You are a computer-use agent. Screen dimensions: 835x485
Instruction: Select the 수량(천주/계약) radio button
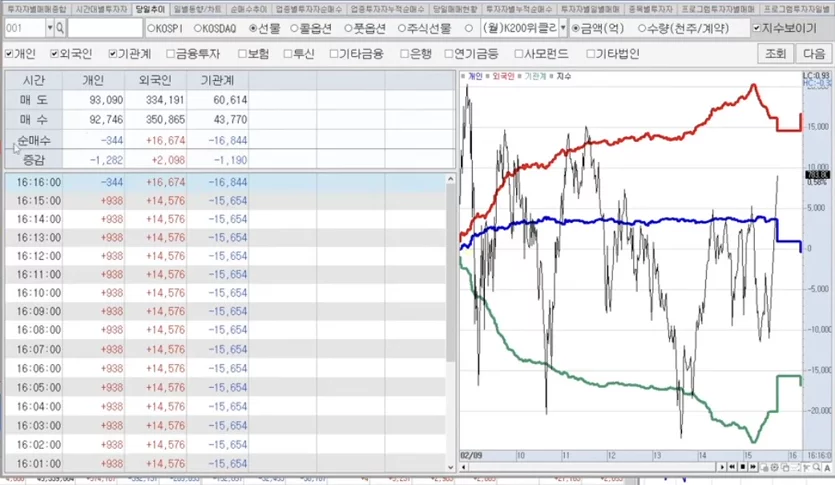coord(642,28)
